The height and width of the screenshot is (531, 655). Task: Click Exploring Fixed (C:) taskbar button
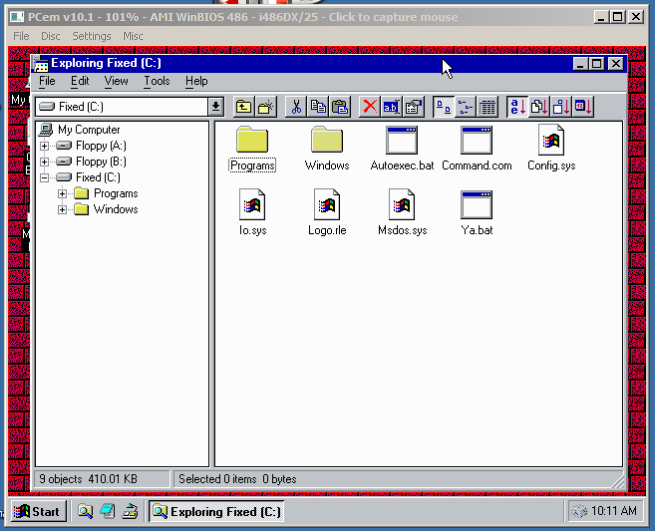pyautogui.click(x=216, y=511)
